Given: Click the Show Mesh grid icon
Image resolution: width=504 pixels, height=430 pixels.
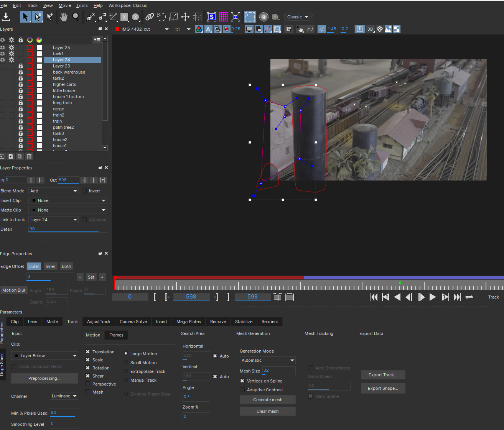Looking at the screenshot, I should (277, 29).
